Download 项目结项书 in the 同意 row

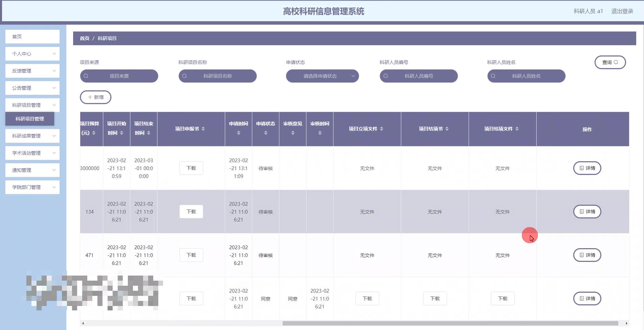point(435,299)
